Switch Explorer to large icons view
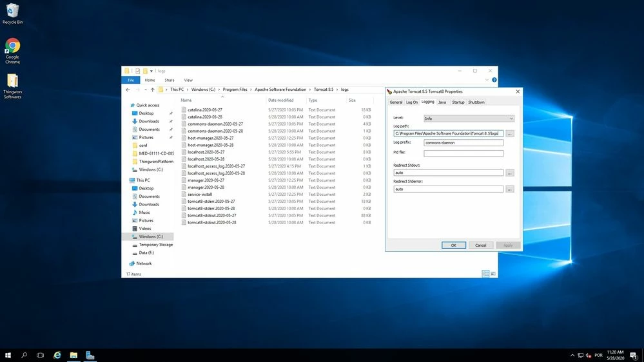The image size is (644, 362). point(493,274)
